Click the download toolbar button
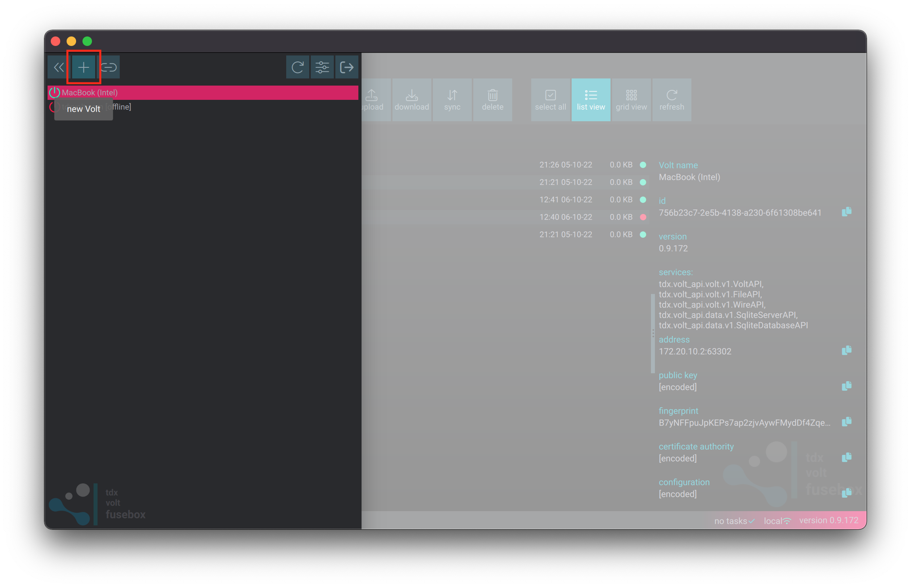This screenshot has height=588, width=911. pos(412,100)
